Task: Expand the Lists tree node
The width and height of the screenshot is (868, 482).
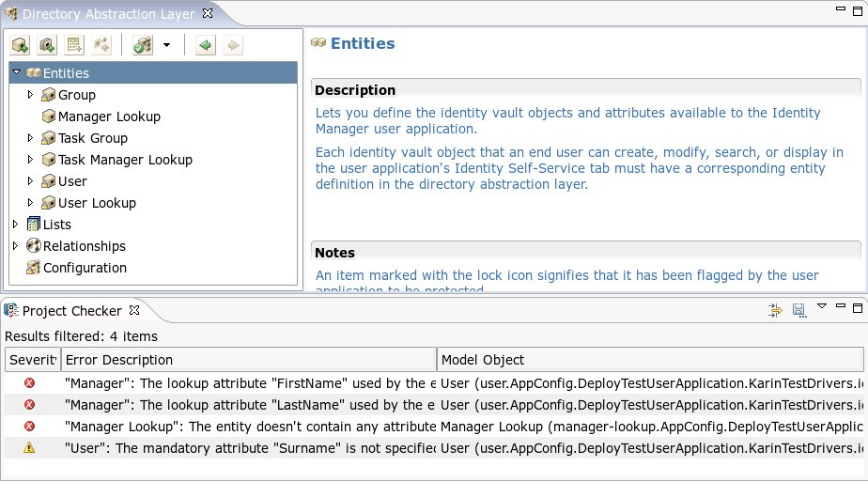Action: click(x=15, y=225)
